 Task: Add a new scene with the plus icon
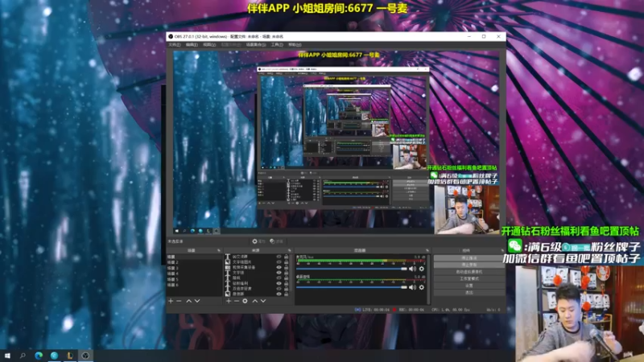pyautogui.click(x=171, y=301)
